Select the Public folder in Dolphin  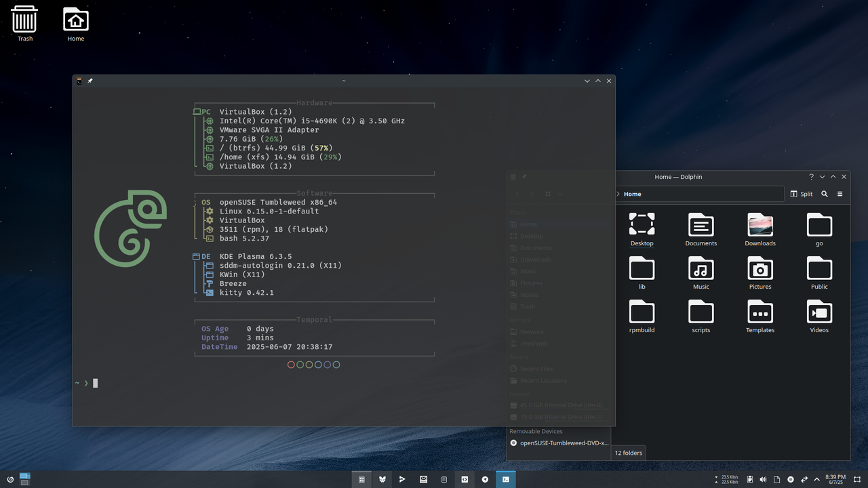(819, 273)
